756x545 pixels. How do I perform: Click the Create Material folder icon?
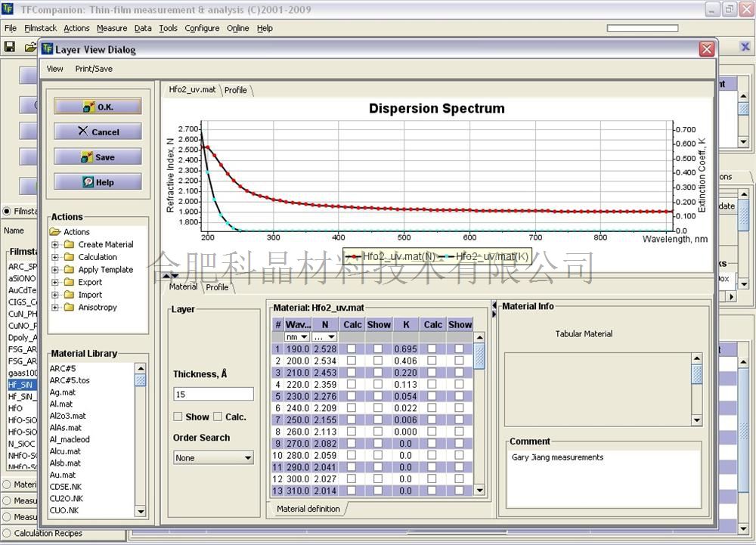click(69, 244)
